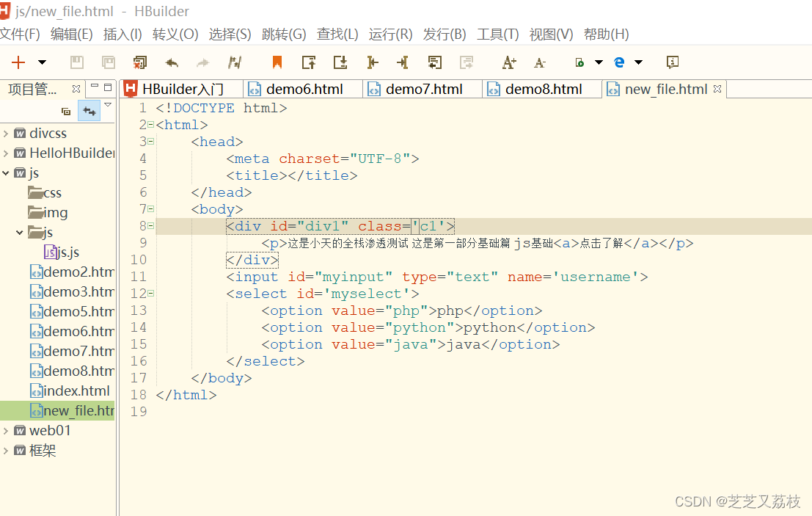Switch to the demo6.html editor tab
This screenshot has height=516, width=812.
coord(304,89)
